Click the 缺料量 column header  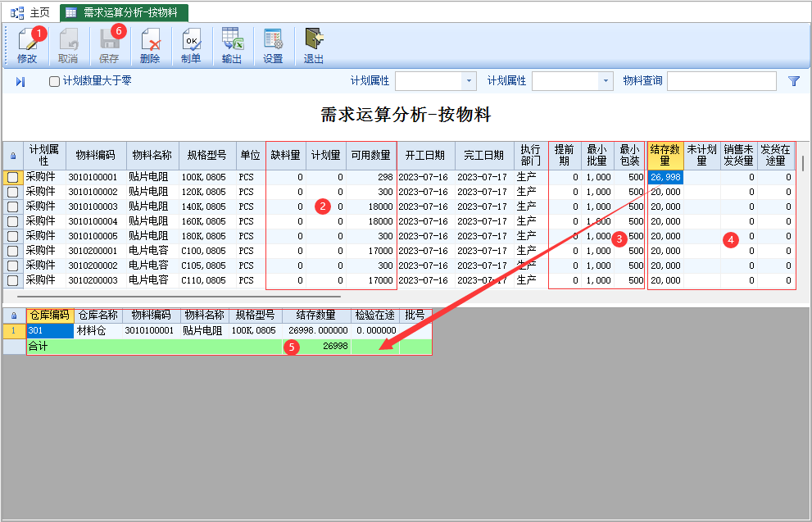tap(286, 156)
